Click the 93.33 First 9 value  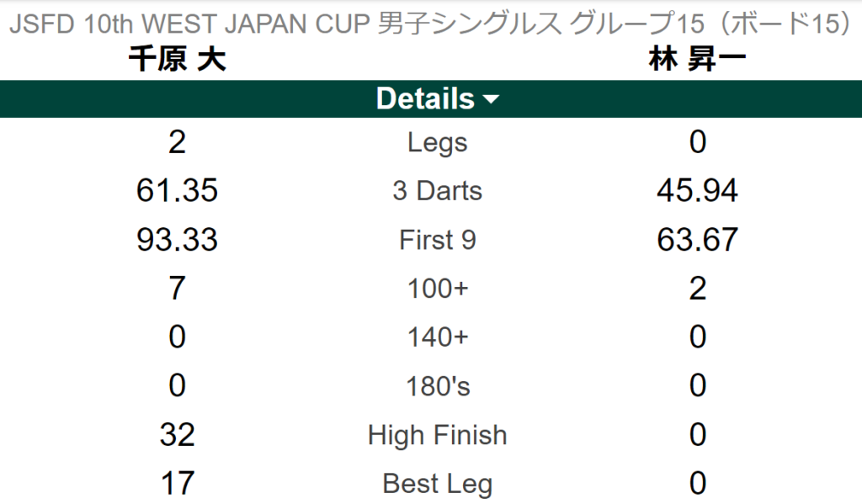(x=177, y=240)
